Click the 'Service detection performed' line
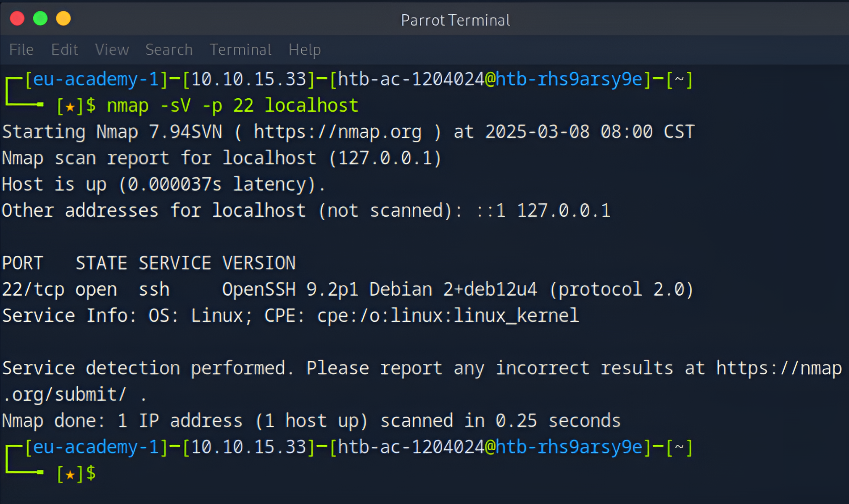This screenshot has height=504, width=849. click(x=422, y=368)
